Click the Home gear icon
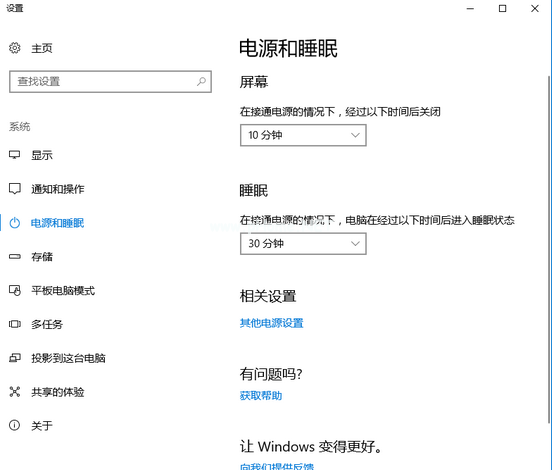This screenshot has height=470, width=552. tap(15, 48)
